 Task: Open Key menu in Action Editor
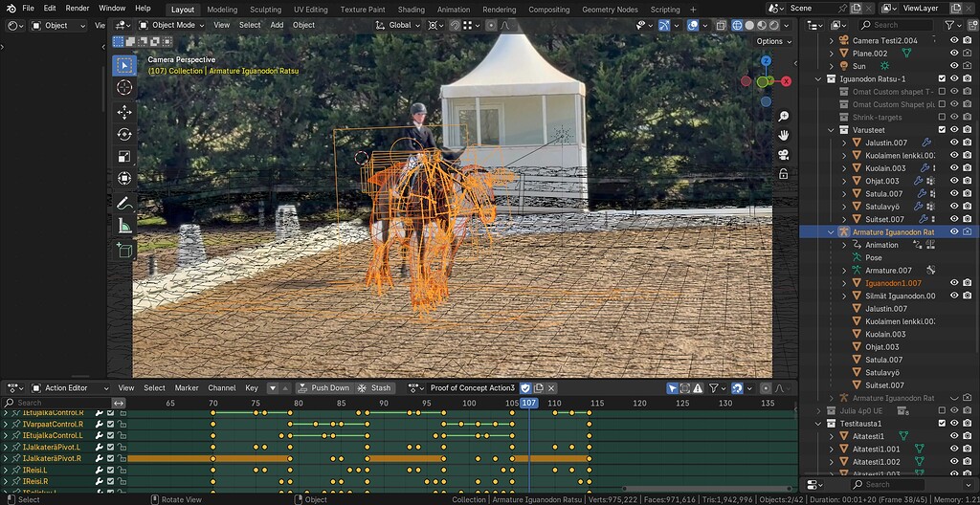(x=252, y=388)
